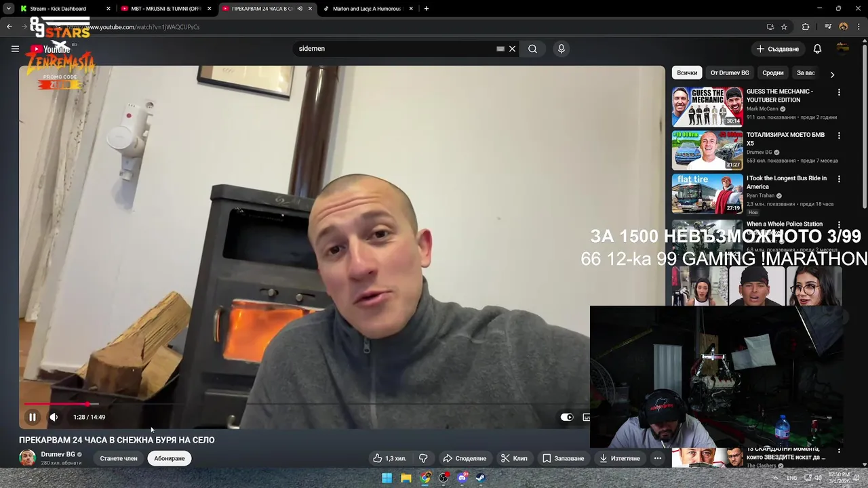Click the 'Станете член' join button
The height and width of the screenshot is (488, 868).
[119, 458]
